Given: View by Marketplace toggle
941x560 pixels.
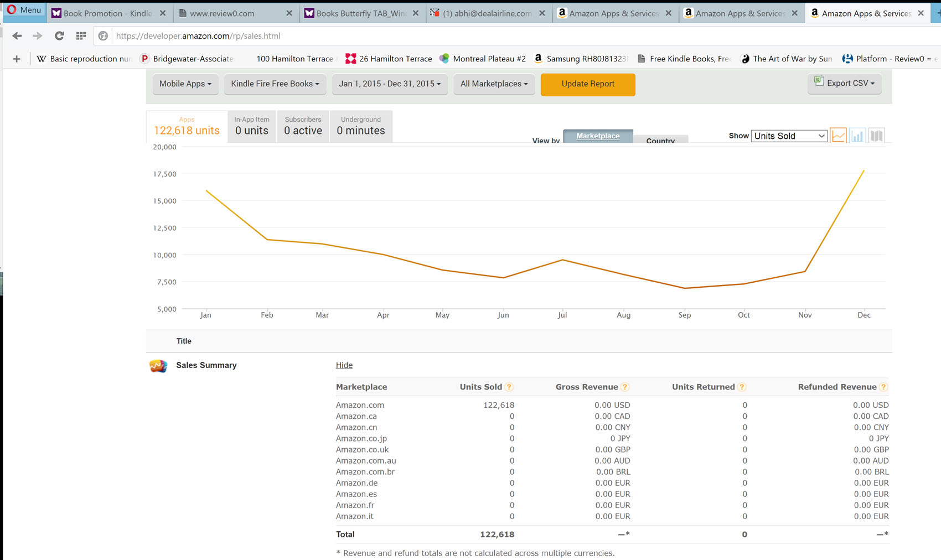Looking at the screenshot, I should [598, 136].
